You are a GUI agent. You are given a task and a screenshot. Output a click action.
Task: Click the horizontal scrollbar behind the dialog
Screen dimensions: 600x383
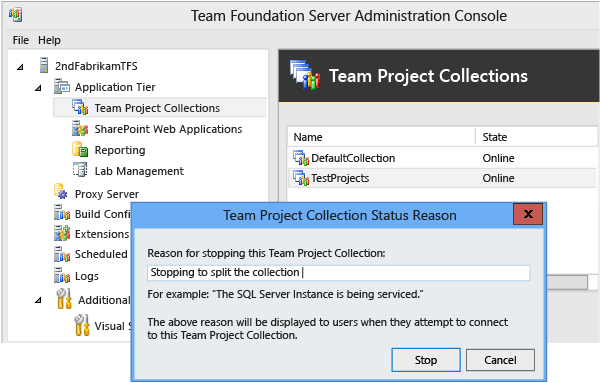567,283
